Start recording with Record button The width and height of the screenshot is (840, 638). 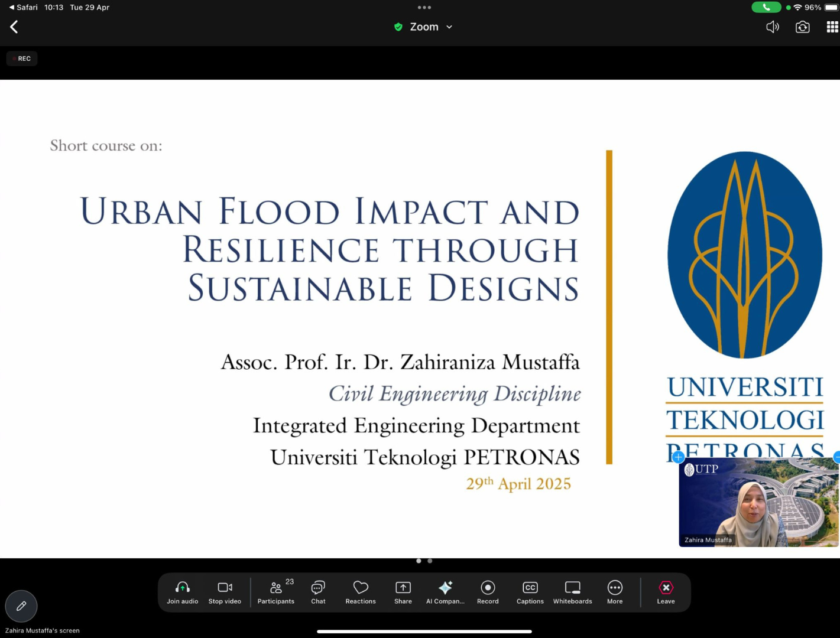488,593
